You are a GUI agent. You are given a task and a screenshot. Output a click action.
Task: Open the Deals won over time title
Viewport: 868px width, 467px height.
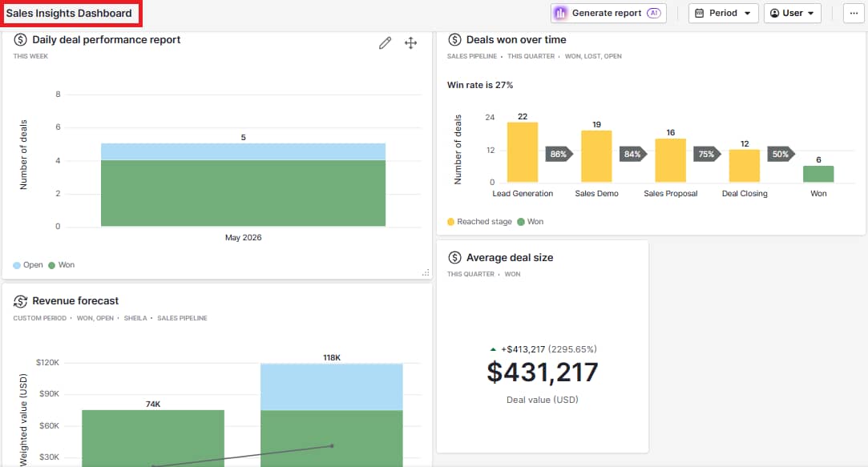(x=516, y=40)
